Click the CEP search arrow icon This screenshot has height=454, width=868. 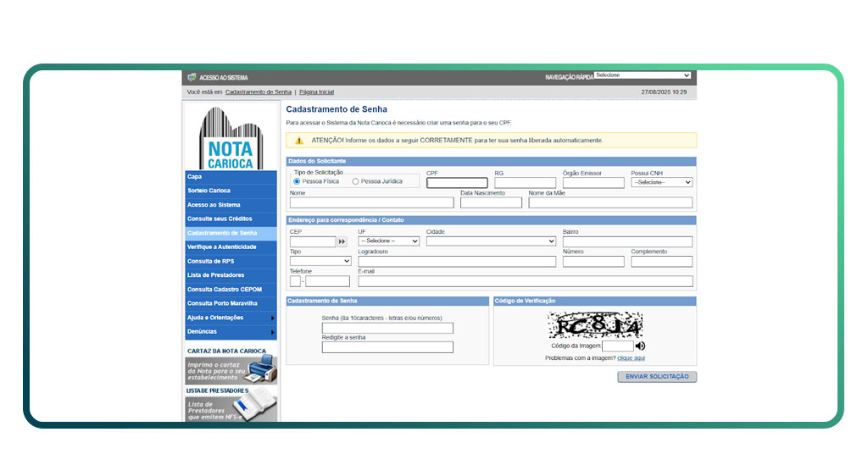pos(342,241)
